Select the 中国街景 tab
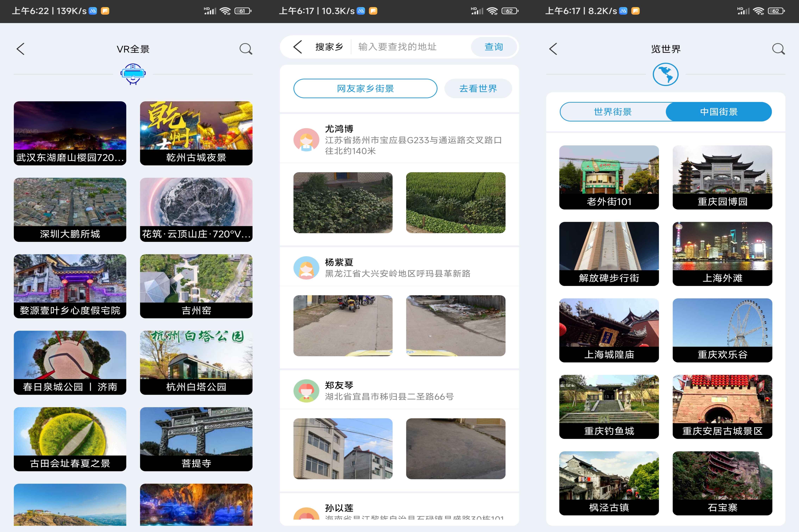799x532 pixels. tap(719, 112)
